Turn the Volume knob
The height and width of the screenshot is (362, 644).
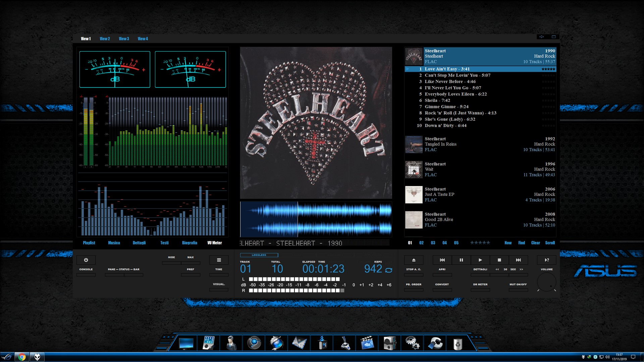pyautogui.click(x=546, y=282)
